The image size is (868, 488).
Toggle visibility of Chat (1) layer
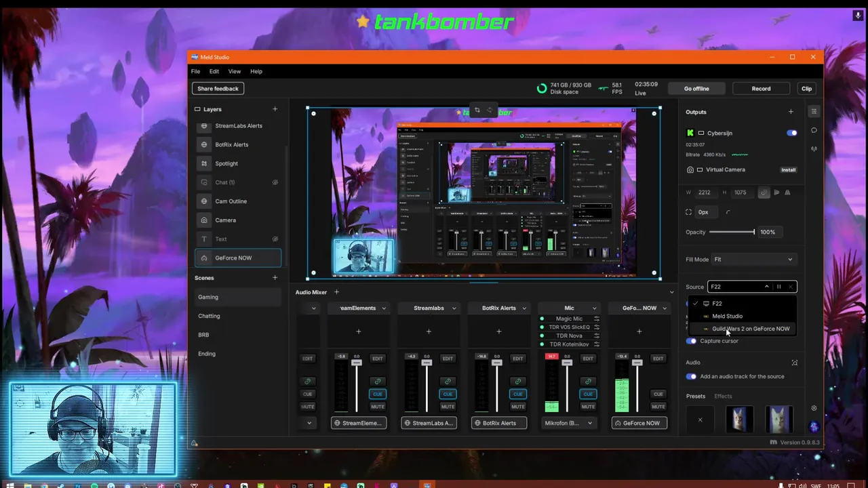(x=275, y=182)
